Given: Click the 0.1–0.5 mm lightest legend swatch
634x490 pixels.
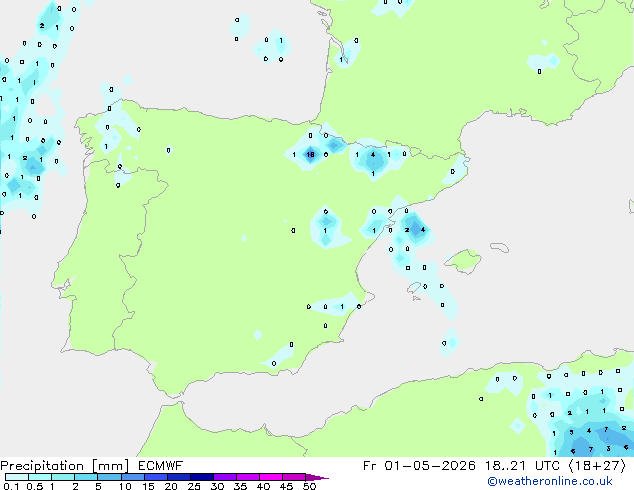Looking at the screenshot, I should click(x=17, y=477).
